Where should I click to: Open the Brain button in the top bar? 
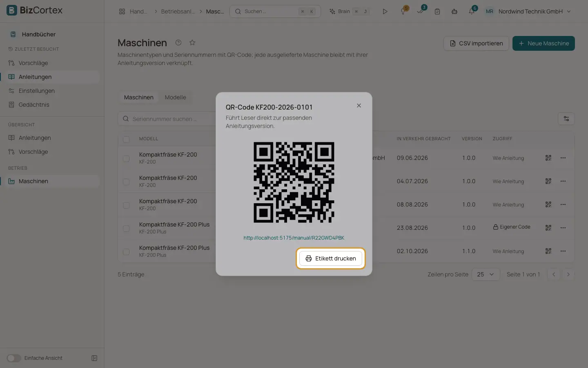pos(349,11)
